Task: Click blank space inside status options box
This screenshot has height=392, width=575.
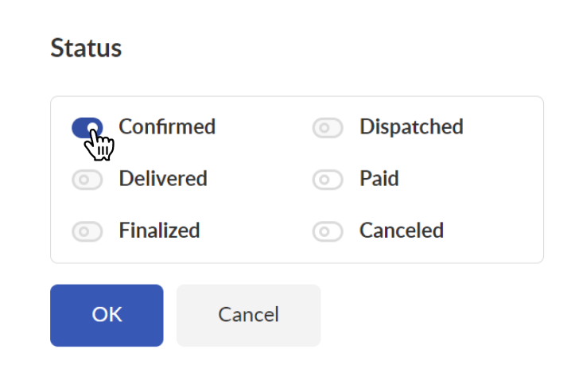Action: tap(495, 205)
